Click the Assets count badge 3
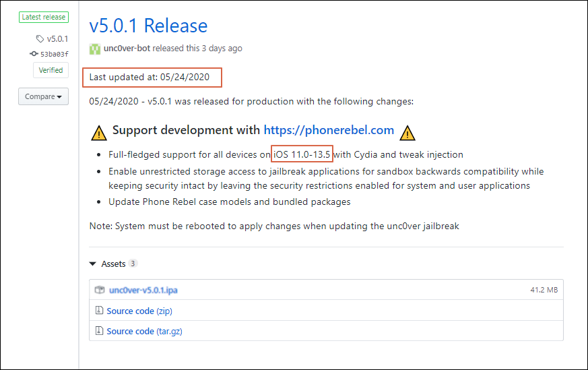The height and width of the screenshot is (370, 588). 133,264
